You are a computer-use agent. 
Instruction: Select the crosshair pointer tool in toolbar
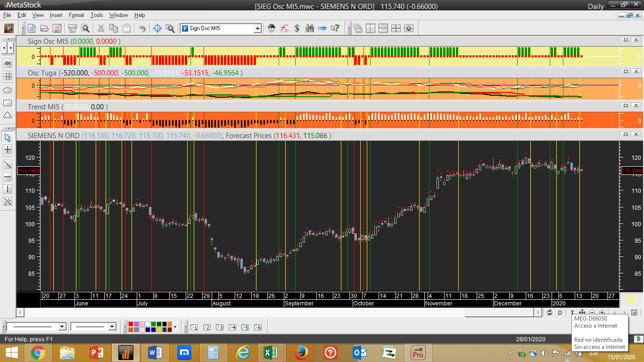pos(157,28)
